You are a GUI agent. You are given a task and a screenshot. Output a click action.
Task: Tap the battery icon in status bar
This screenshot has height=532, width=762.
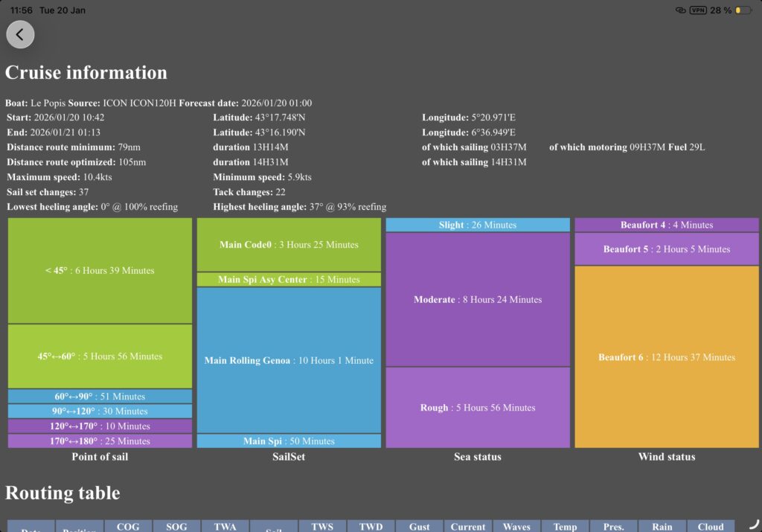click(x=743, y=10)
